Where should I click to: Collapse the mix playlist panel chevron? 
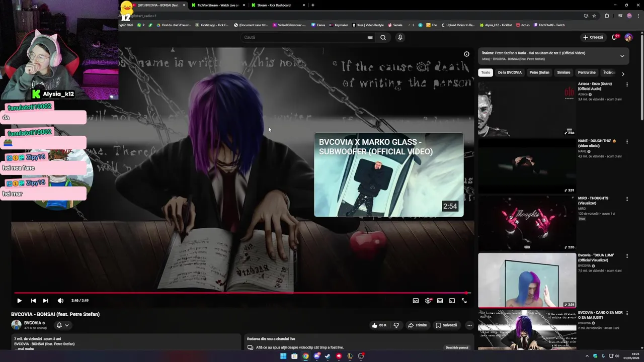(x=622, y=56)
